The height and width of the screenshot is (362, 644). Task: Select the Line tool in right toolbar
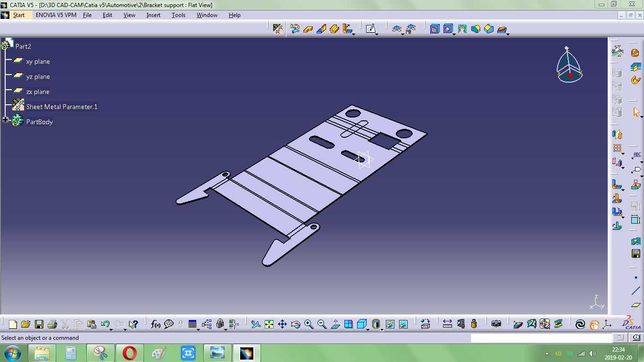pos(636,291)
